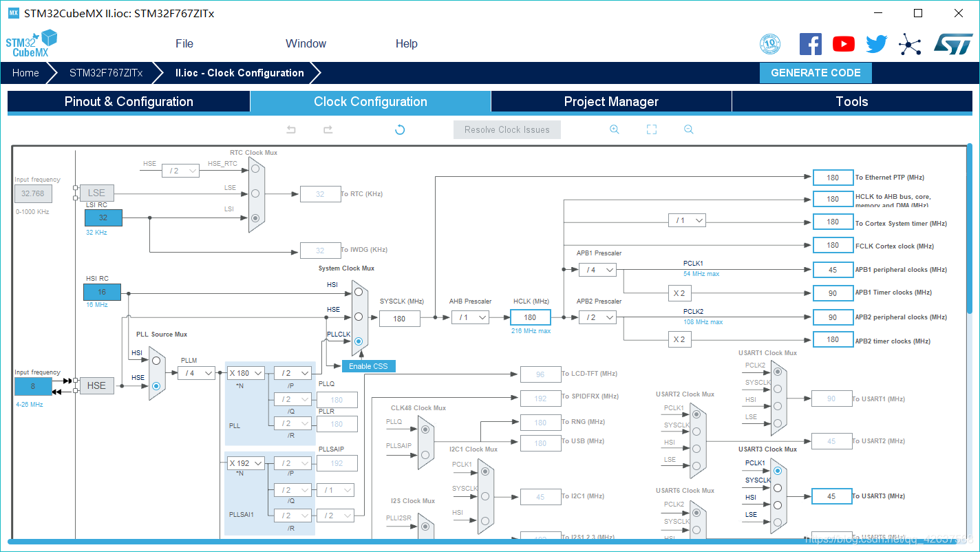The height and width of the screenshot is (552, 980).
Task: Click the horizontal scrollbar at bottom
Action: 484,542
